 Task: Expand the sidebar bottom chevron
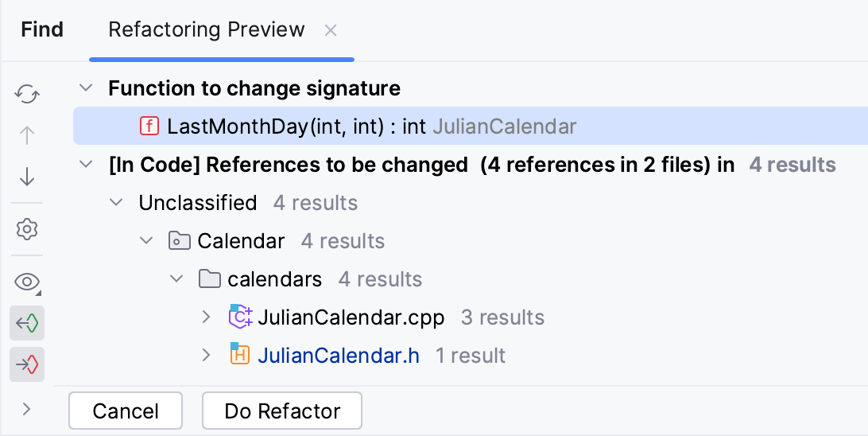tap(27, 409)
